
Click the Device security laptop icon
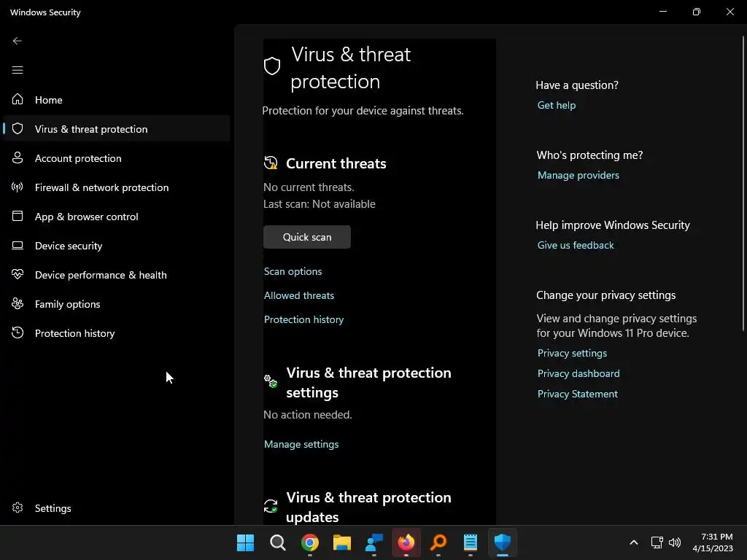[x=18, y=246]
